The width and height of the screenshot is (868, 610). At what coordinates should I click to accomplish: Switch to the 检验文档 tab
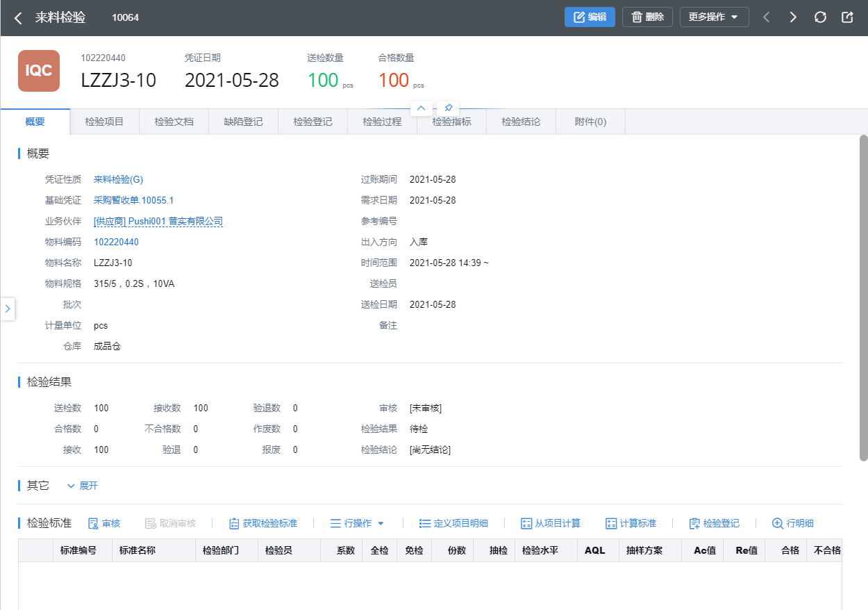pos(174,122)
